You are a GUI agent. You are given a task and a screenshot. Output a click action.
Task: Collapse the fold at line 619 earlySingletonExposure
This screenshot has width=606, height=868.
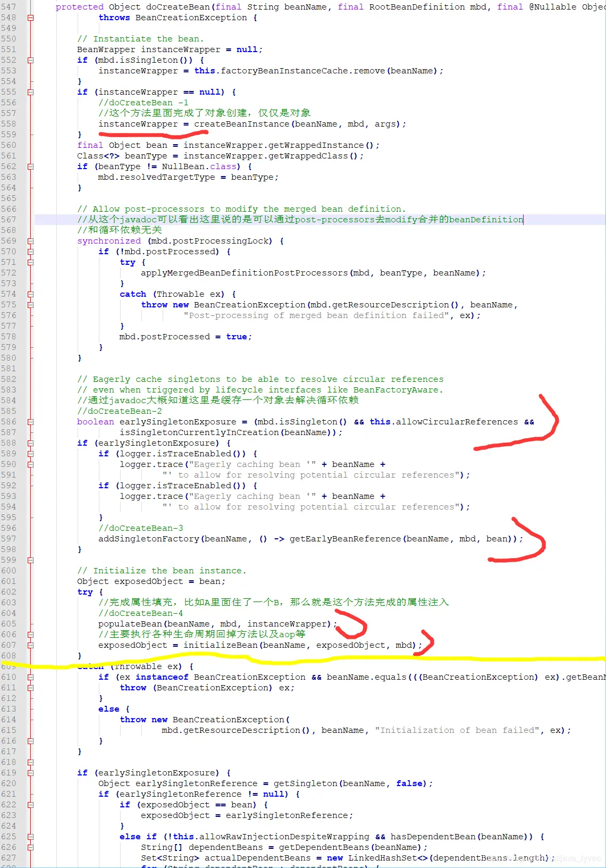[30, 773]
